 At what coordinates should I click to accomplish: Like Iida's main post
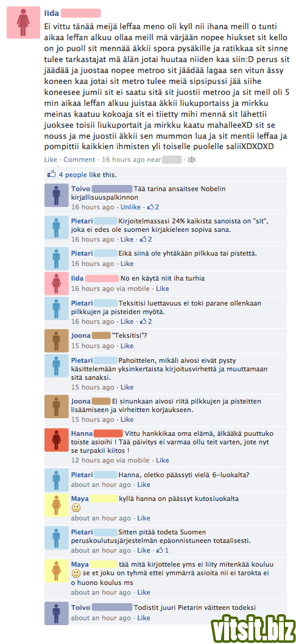coord(51,159)
